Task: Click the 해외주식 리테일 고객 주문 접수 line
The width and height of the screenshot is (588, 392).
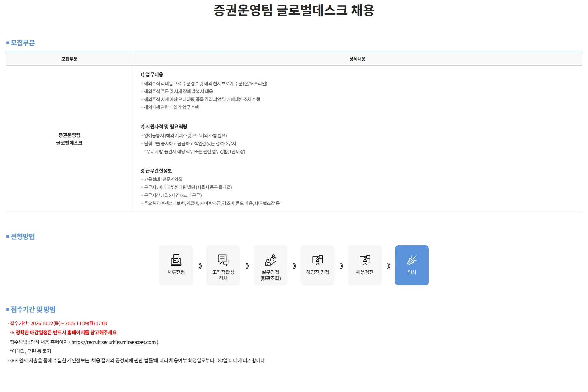Action: [x=204, y=83]
